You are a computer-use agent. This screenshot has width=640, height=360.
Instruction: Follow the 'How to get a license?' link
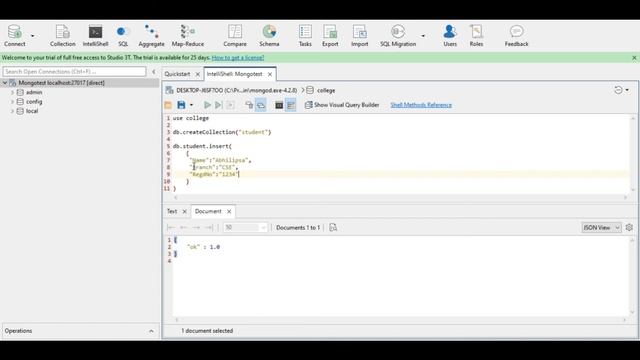click(238, 58)
